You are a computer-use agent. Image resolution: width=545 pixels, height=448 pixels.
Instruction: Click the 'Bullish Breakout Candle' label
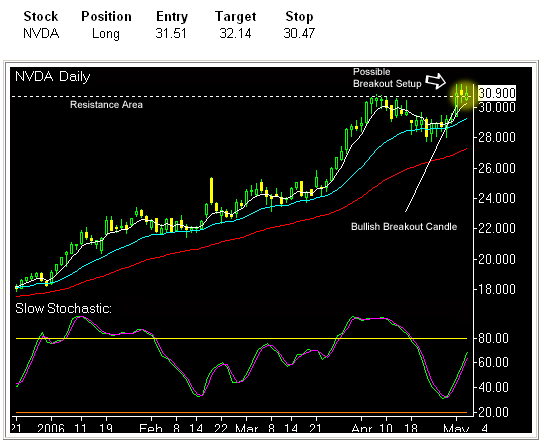tap(404, 227)
